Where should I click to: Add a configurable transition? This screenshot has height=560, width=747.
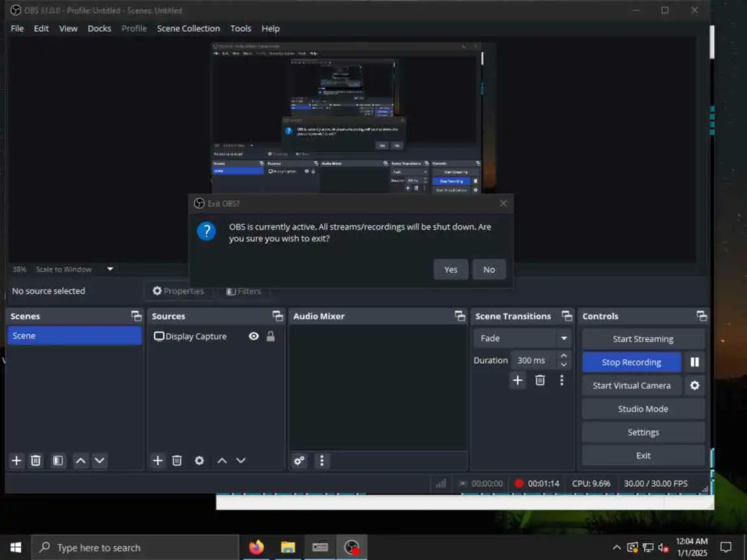click(518, 380)
